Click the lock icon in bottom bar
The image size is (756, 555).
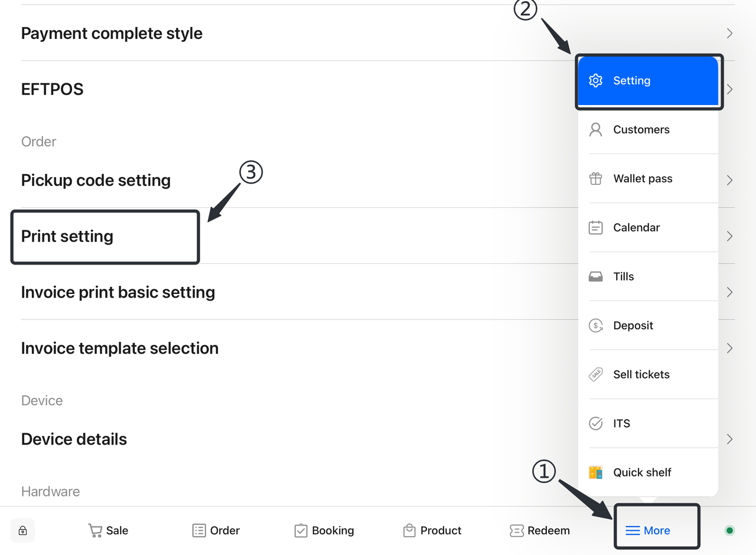click(23, 530)
